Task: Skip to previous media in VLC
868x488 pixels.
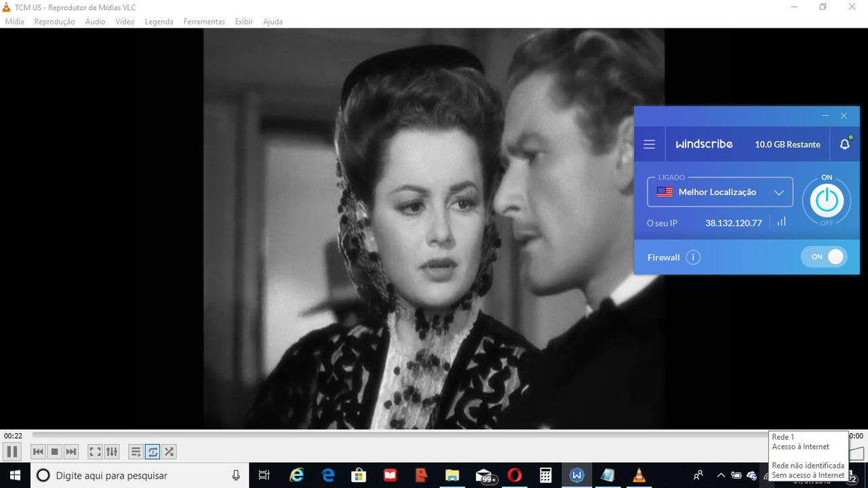Action: click(38, 451)
